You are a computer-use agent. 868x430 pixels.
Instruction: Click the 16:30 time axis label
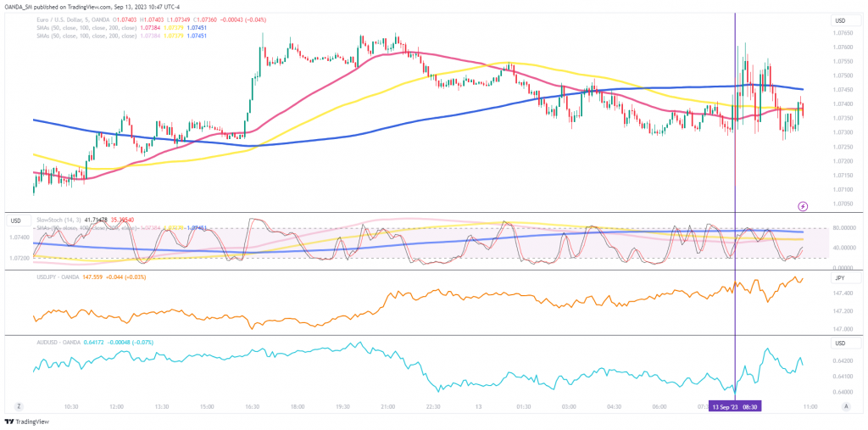point(252,406)
